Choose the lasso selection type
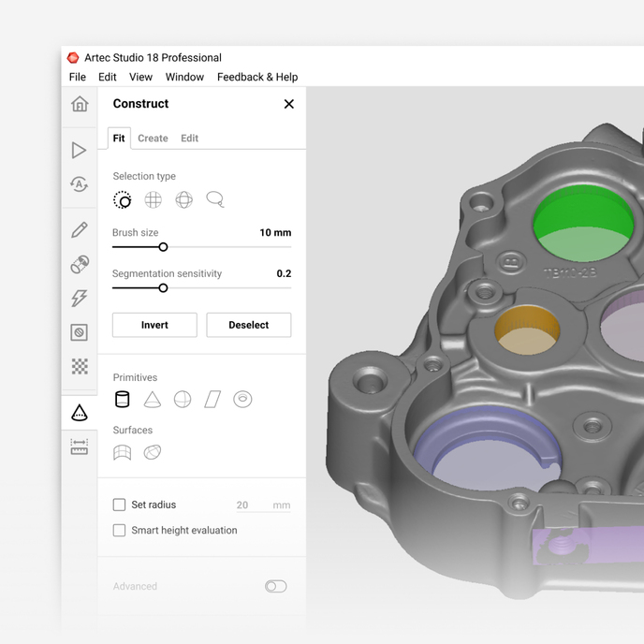 (215, 199)
